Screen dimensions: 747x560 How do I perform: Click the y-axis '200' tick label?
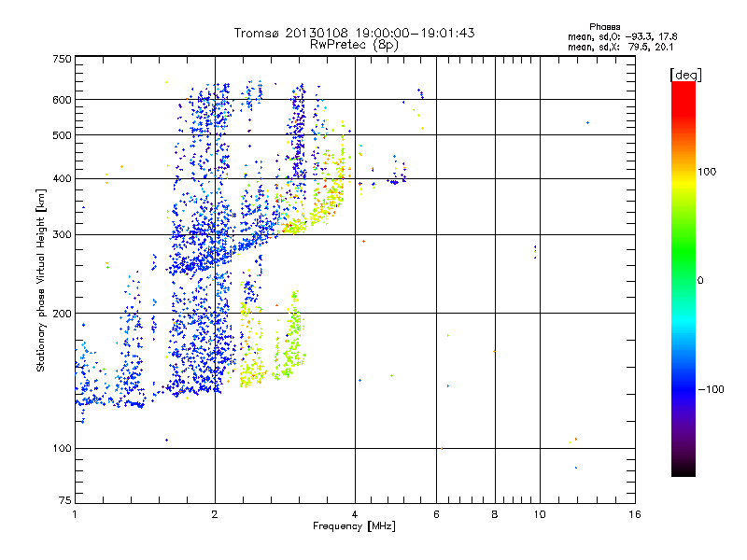[62, 314]
